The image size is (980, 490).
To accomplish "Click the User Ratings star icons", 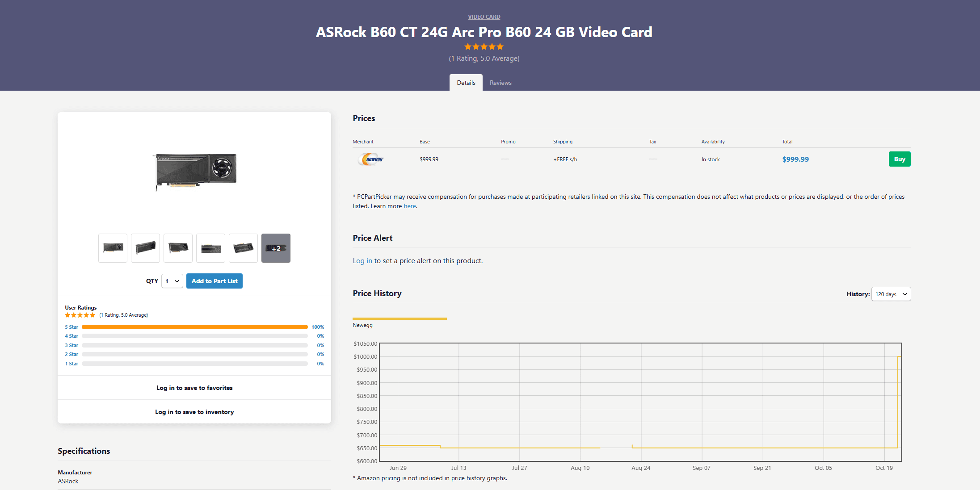I will click(x=80, y=315).
